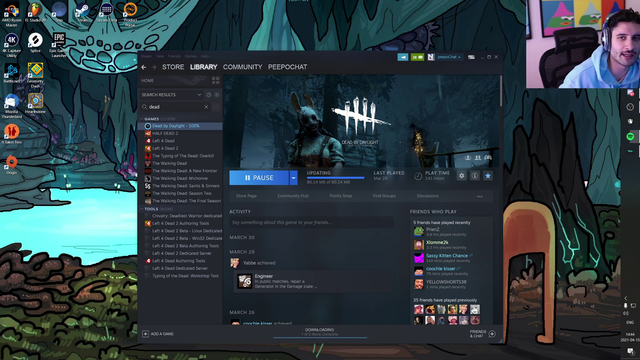Select The Walking Dead: Michonne
The width and height of the screenshot is (640, 360).
(x=180, y=178)
